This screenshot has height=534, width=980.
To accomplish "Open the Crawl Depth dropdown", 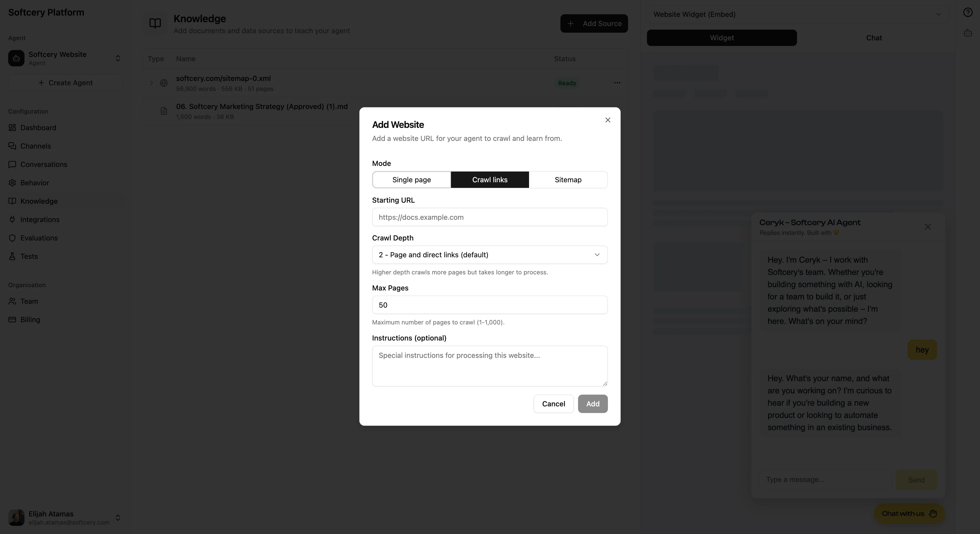I will point(490,255).
